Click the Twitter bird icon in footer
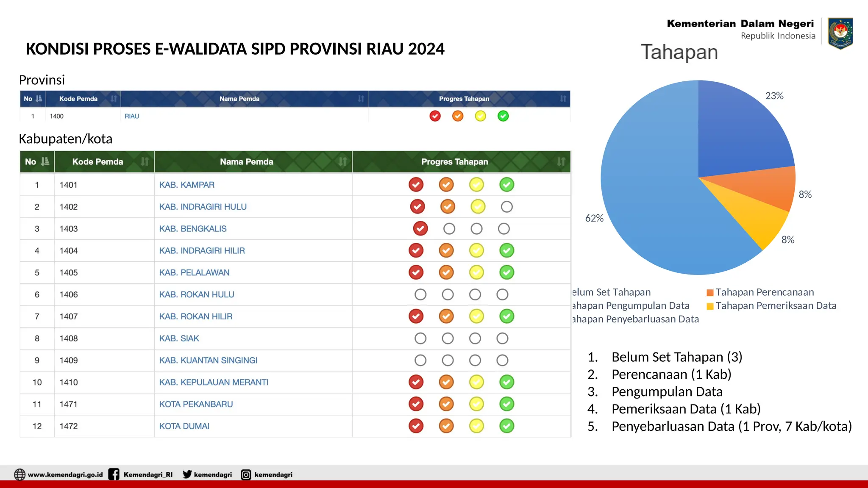Screen dimensions: 868x488 coord(187,474)
